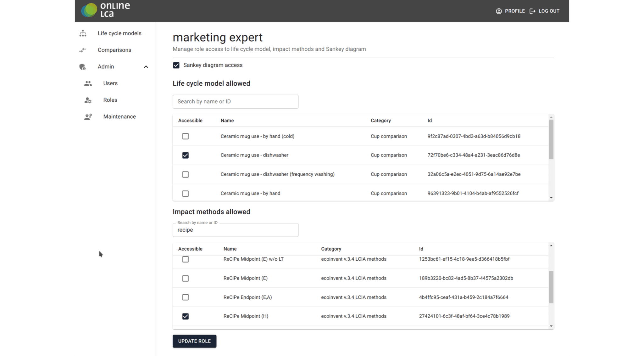This screenshot has height=356, width=644.
Task: Click the Life cycle models hierarchy icon
Action: click(83, 33)
